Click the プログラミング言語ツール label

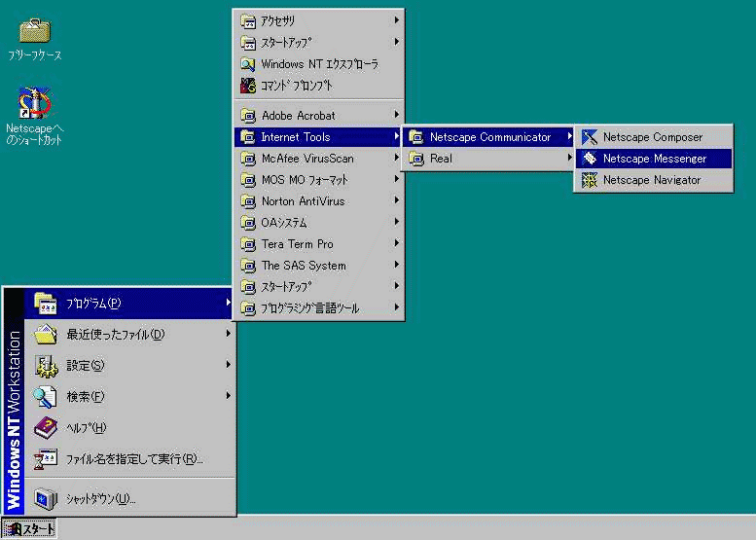click(310, 308)
